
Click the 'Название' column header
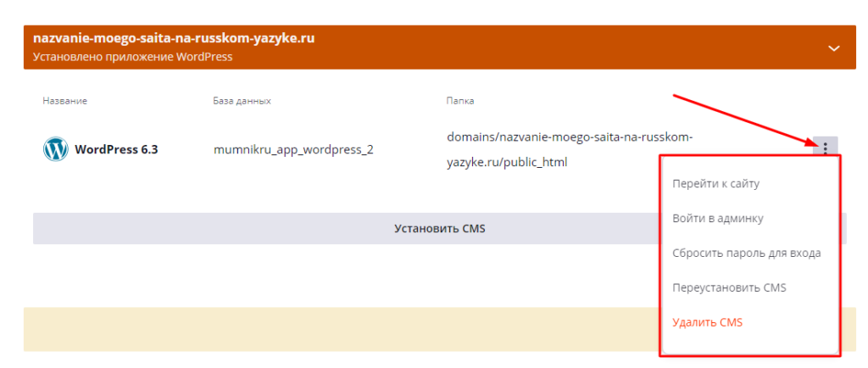point(64,101)
